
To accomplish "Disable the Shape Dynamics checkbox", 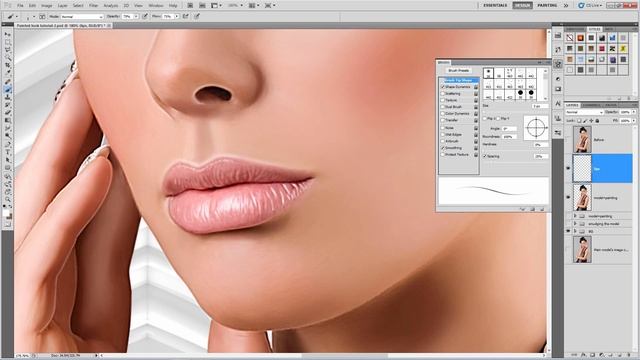I will (443, 87).
